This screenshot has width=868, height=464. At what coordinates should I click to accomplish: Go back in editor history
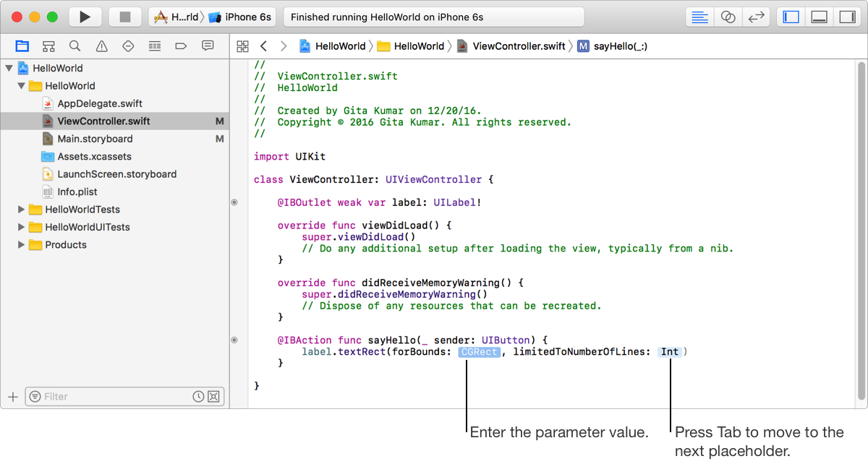coord(263,46)
